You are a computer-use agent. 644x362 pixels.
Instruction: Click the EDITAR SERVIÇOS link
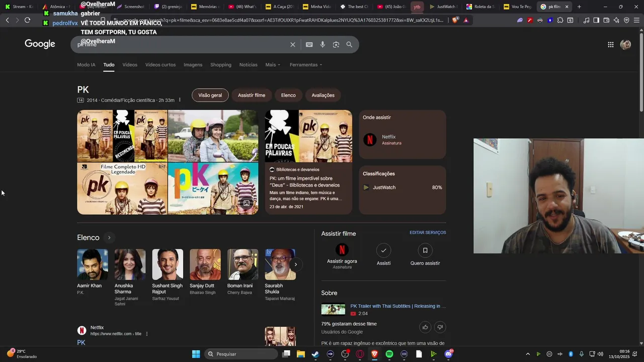(x=428, y=233)
